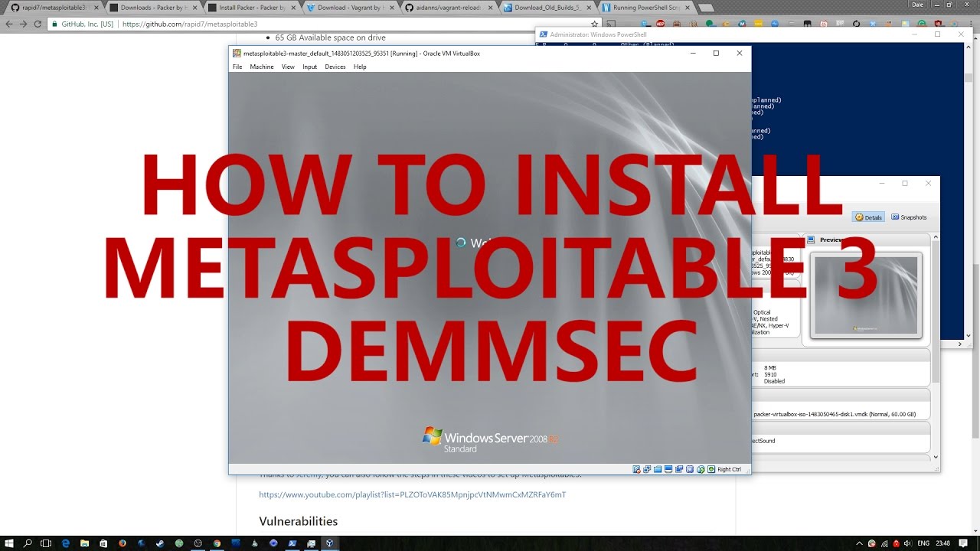This screenshot has width=980, height=551.
Task: Click the host key arrow icon beside Right Ctrl
Action: coord(711,469)
